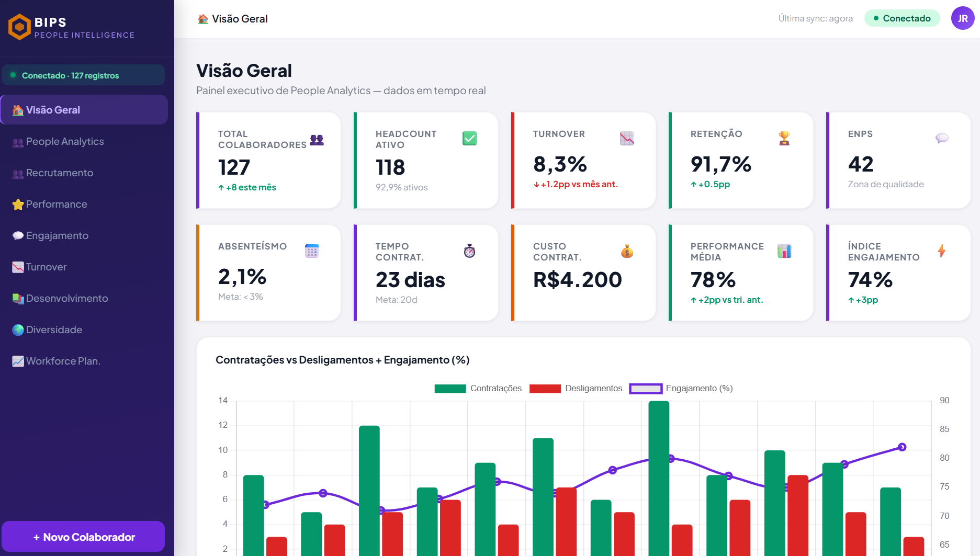Click the Turnover value 8,3%
Image resolution: width=980 pixels, height=556 pixels.
560,165
